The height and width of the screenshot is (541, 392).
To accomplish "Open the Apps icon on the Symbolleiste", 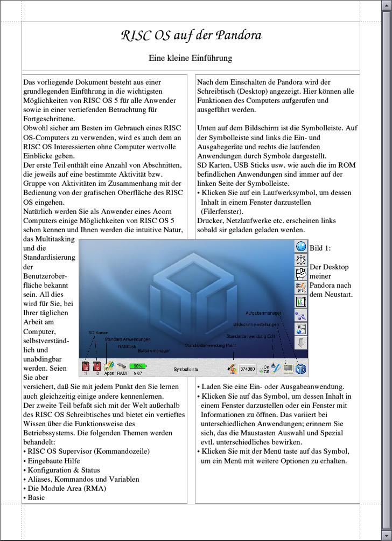I will point(109,366).
